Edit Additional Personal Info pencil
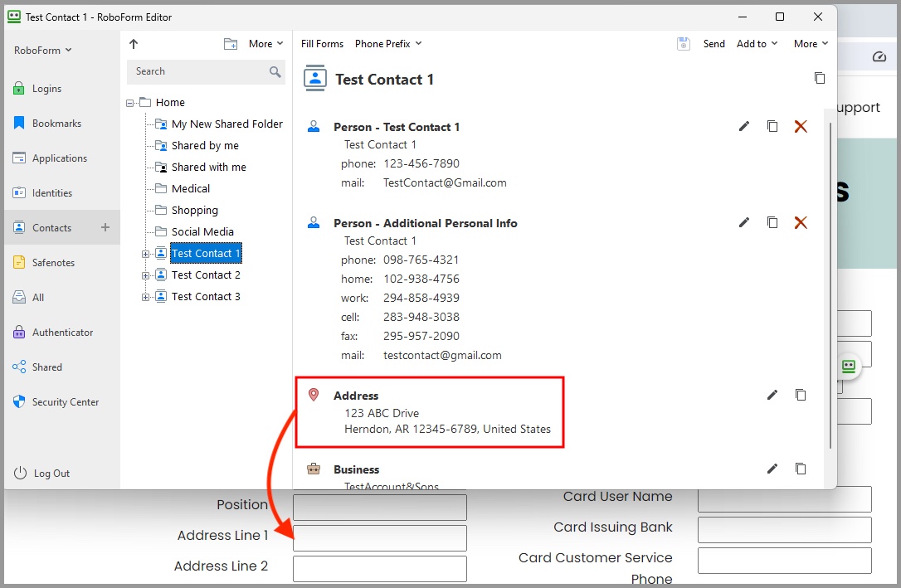 (x=744, y=222)
